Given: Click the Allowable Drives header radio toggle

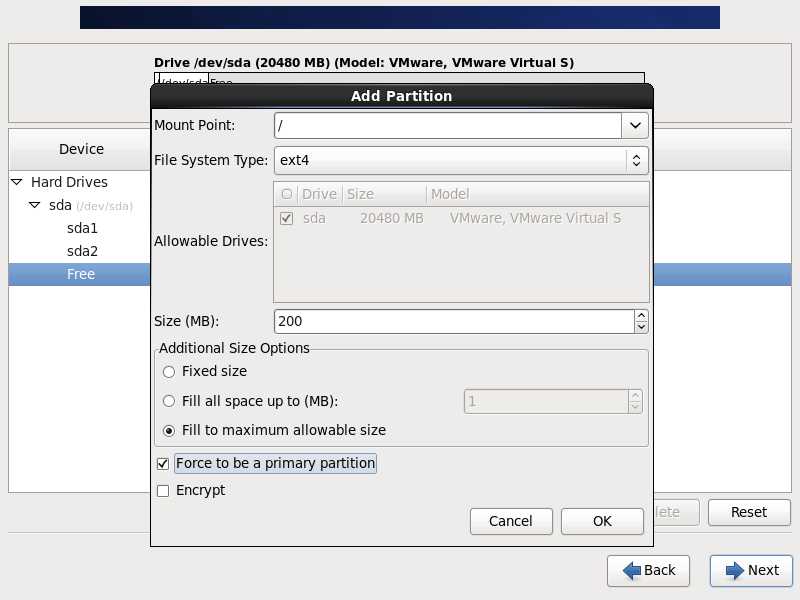Looking at the screenshot, I should click(287, 194).
